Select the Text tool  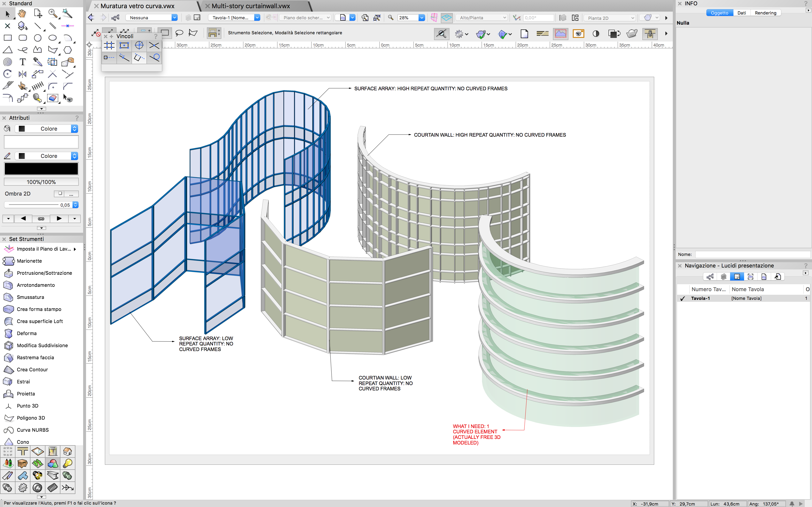pos(22,62)
